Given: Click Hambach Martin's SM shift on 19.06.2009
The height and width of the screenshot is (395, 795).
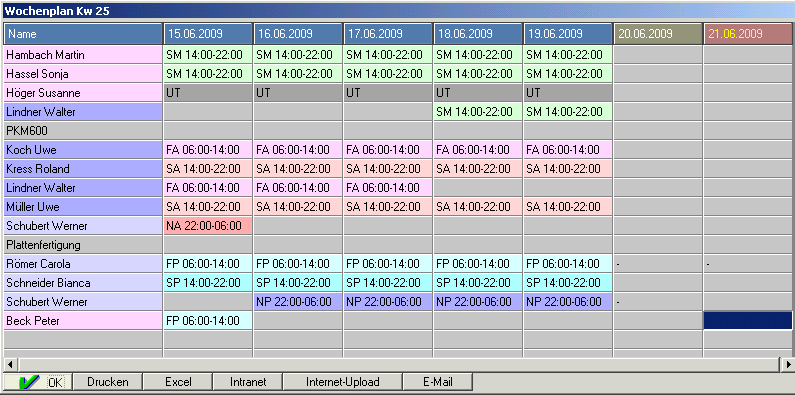Looking at the screenshot, I should click(x=568, y=55).
